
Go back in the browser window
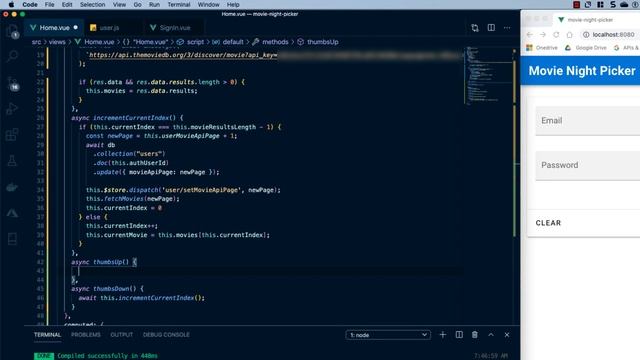tap(529, 35)
